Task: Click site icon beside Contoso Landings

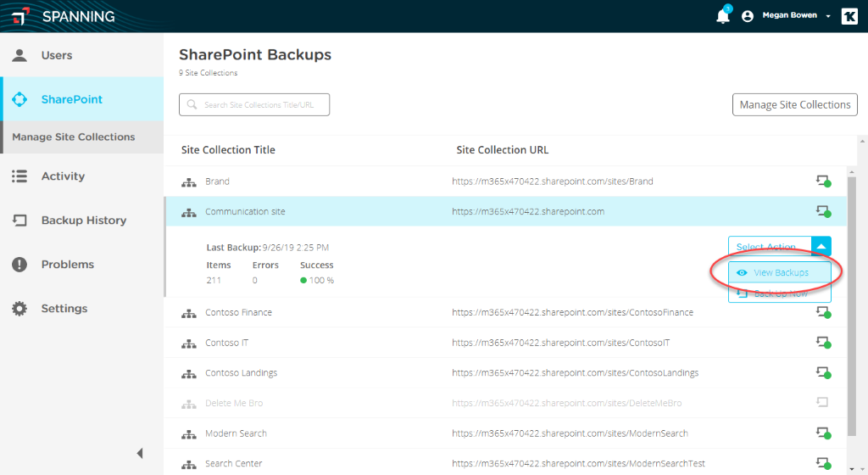Action: click(189, 374)
